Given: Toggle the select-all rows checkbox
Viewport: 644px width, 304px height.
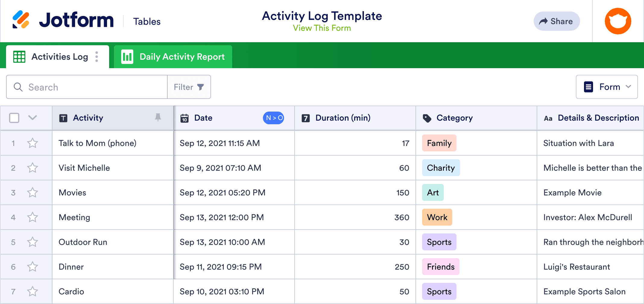Looking at the screenshot, I should click(14, 118).
